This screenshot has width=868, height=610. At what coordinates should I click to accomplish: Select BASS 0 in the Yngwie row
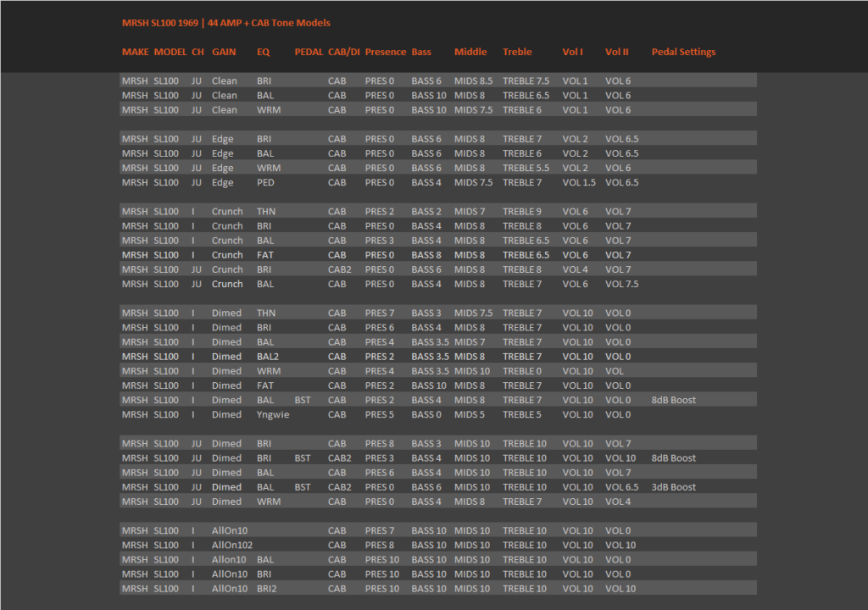pos(426,414)
